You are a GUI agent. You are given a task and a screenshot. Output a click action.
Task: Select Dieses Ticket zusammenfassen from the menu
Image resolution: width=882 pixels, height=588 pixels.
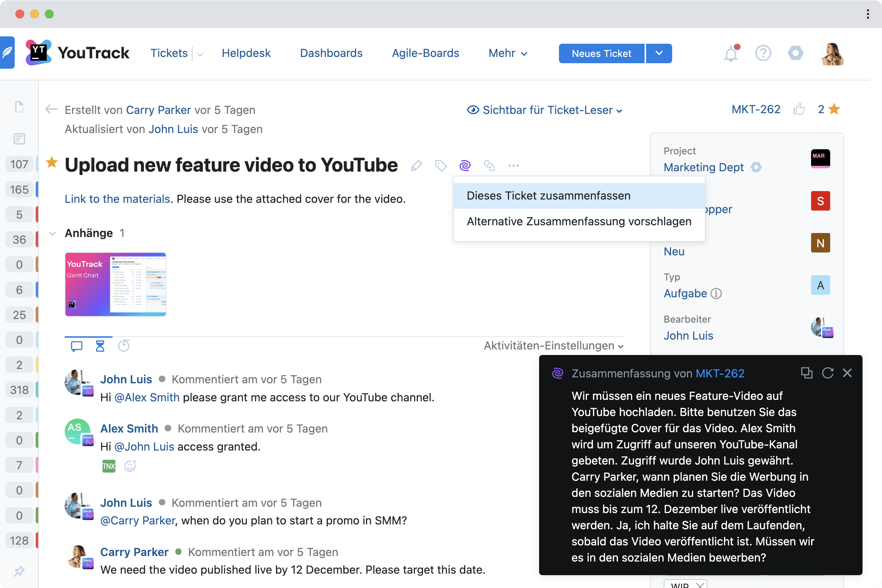(x=548, y=196)
